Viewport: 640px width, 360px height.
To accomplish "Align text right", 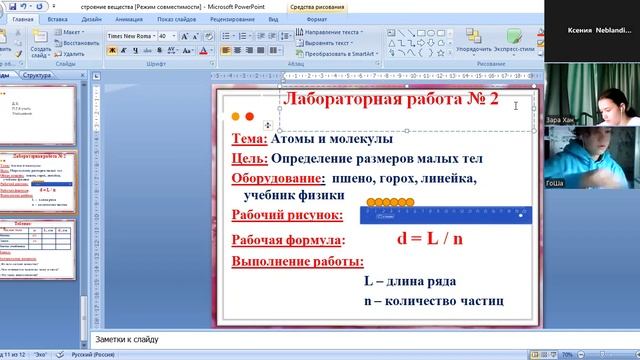I will [x=249, y=50].
